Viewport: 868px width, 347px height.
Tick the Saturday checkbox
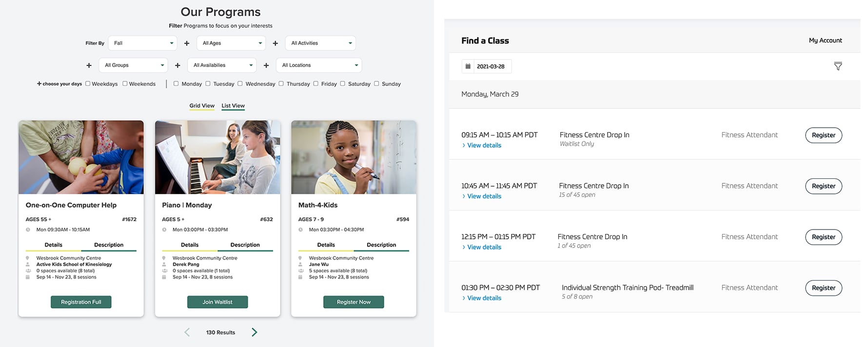point(343,84)
